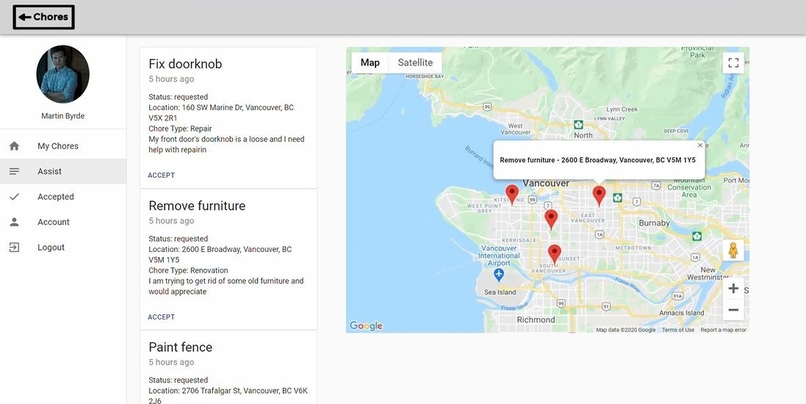Click Report a map error link
The width and height of the screenshot is (806, 404).
(723, 330)
